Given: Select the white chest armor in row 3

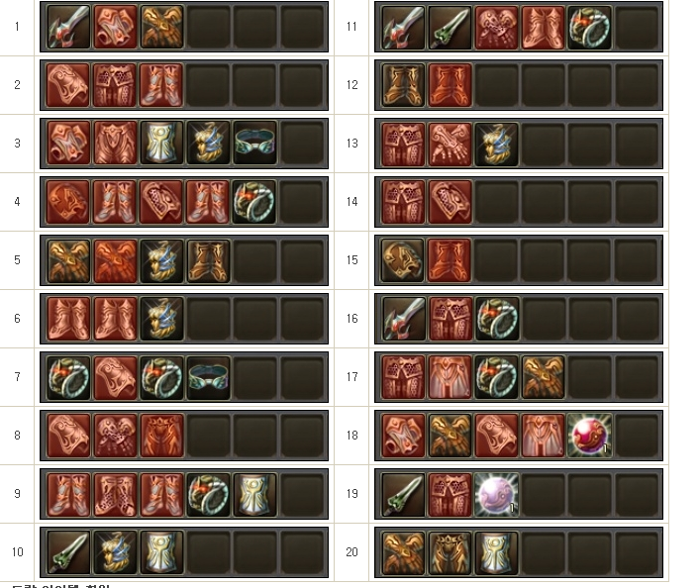Looking at the screenshot, I should (161, 144).
